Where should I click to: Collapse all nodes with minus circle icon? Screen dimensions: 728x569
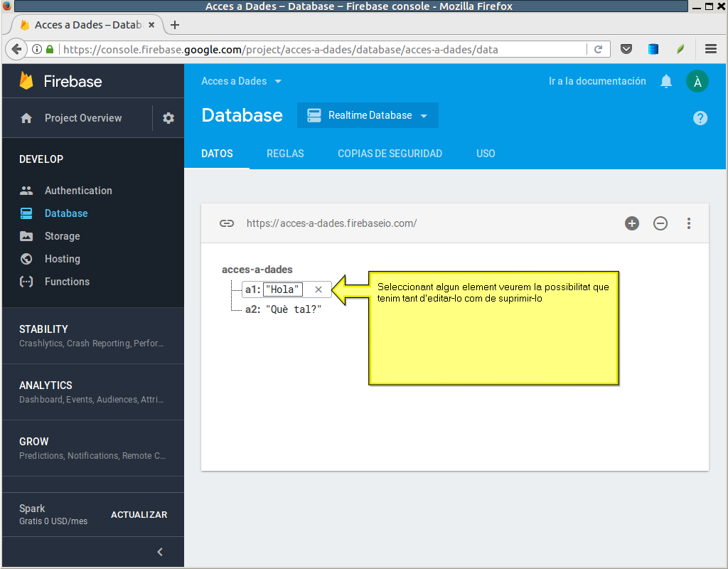pyautogui.click(x=660, y=223)
